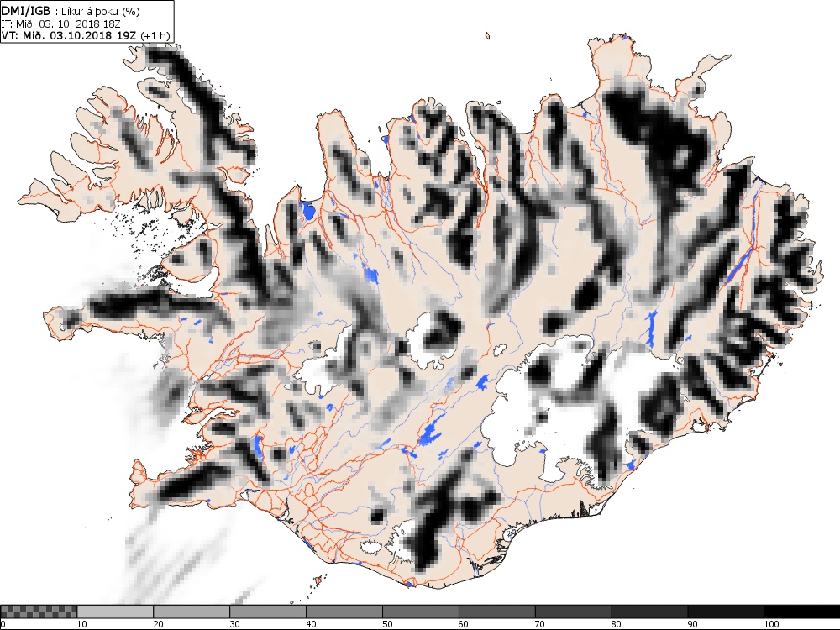
Task: Pick the 40–50 gray legend swatch
Action: 344,612
